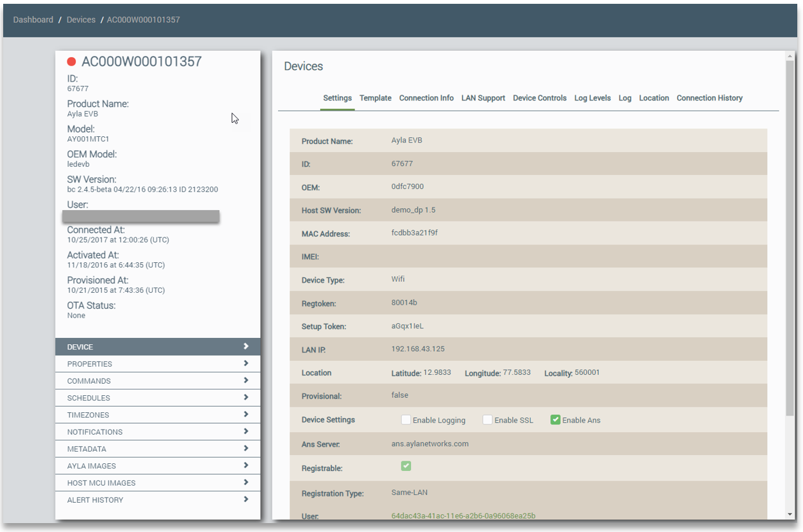Open the Log tab
The height and width of the screenshot is (532, 803).
pos(625,98)
